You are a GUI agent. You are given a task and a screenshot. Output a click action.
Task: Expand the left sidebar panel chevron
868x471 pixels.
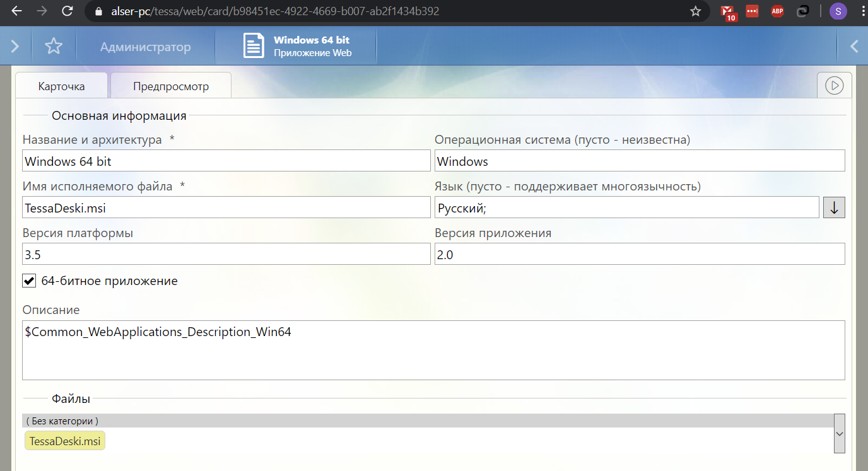pos(16,46)
